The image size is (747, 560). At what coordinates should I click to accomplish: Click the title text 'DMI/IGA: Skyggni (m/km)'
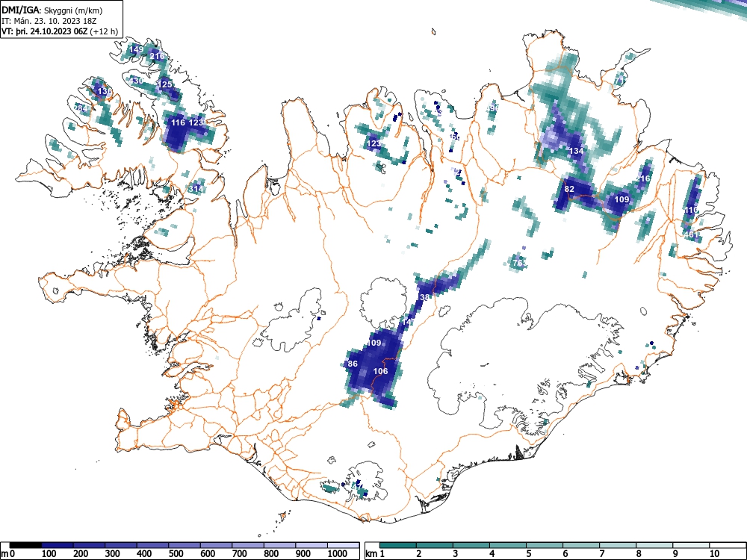52,10
